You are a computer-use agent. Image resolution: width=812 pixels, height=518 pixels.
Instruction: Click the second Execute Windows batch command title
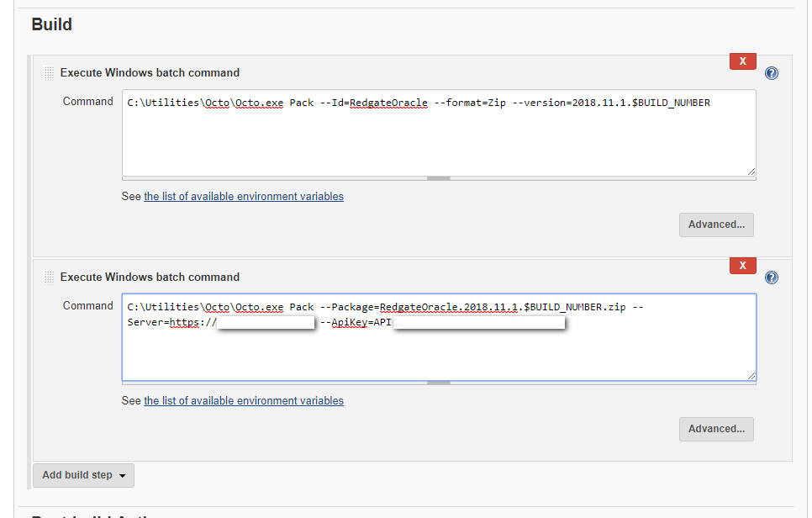(x=150, y=277)
